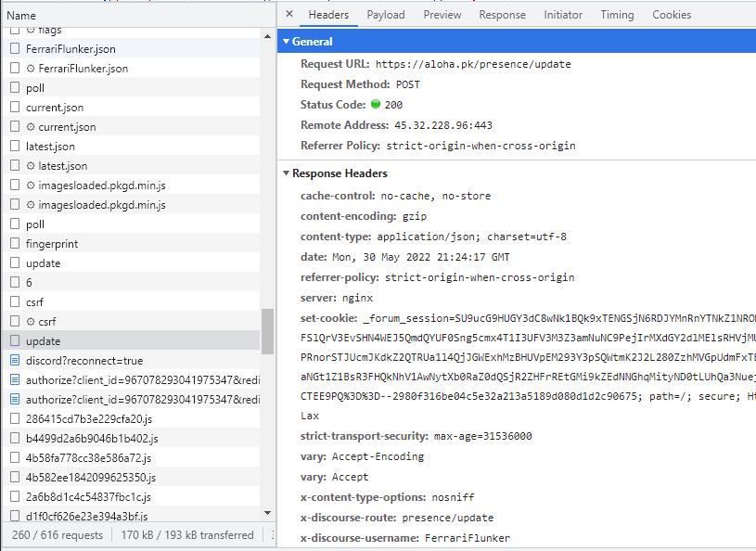756x551 pixels.
Task: Click document icon for discord?reconnect=true
Action: (15, 360)
